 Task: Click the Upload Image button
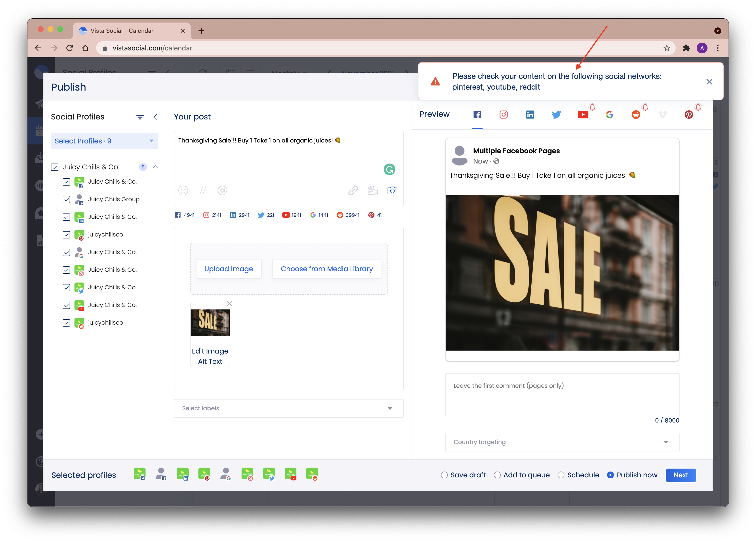click(229, 269)
